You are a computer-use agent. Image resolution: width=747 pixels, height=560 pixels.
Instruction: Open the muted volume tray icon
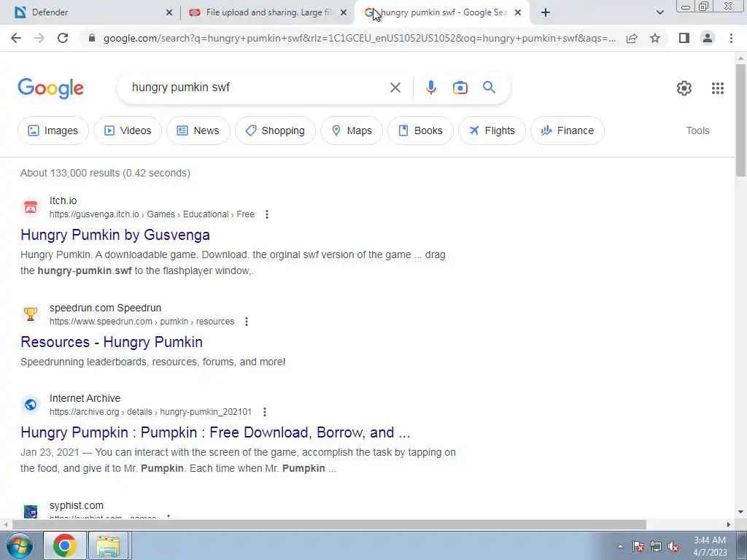click(673, 546)
